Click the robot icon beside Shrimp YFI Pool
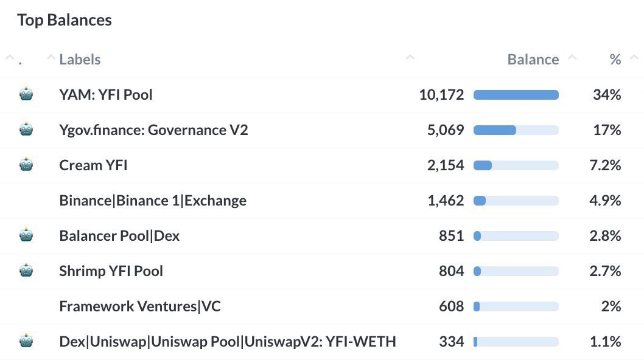This screenshot has width=644, height=360. tap(26, 271)
